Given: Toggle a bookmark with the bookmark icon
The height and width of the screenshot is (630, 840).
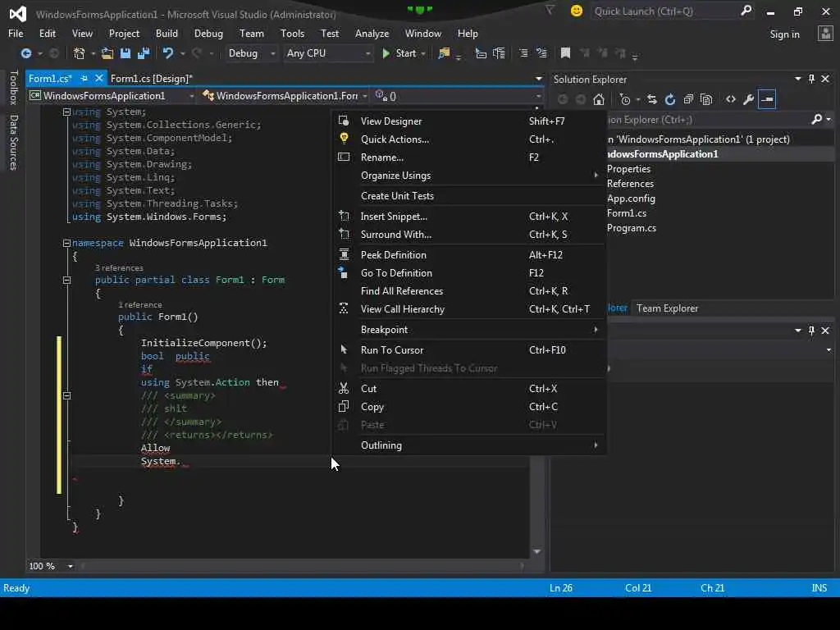Looking at the screenshot, I should click(x=565, y=53).
